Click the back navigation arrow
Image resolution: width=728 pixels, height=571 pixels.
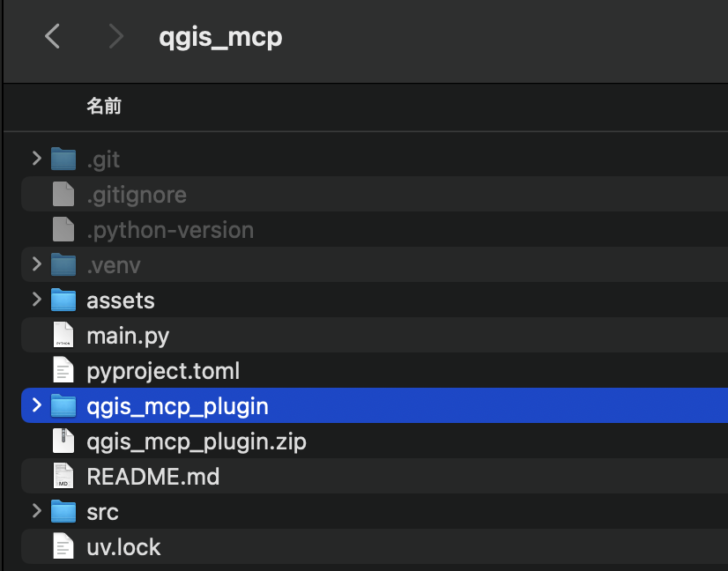[x=53, y=37]
